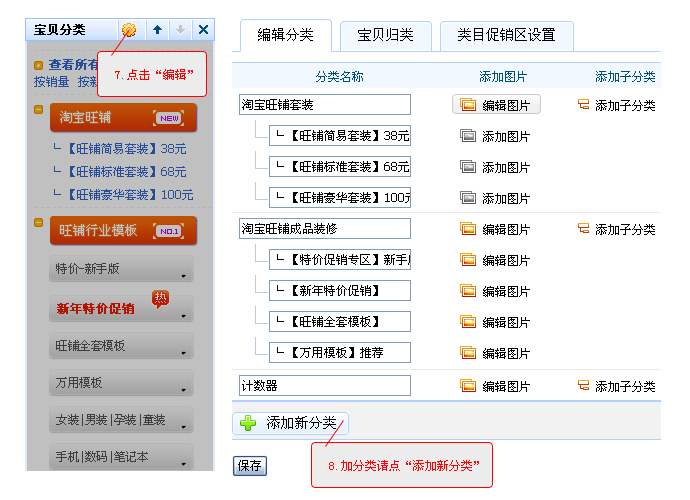Click image icon for 旺铺简易套装 row

pos(467,136)
